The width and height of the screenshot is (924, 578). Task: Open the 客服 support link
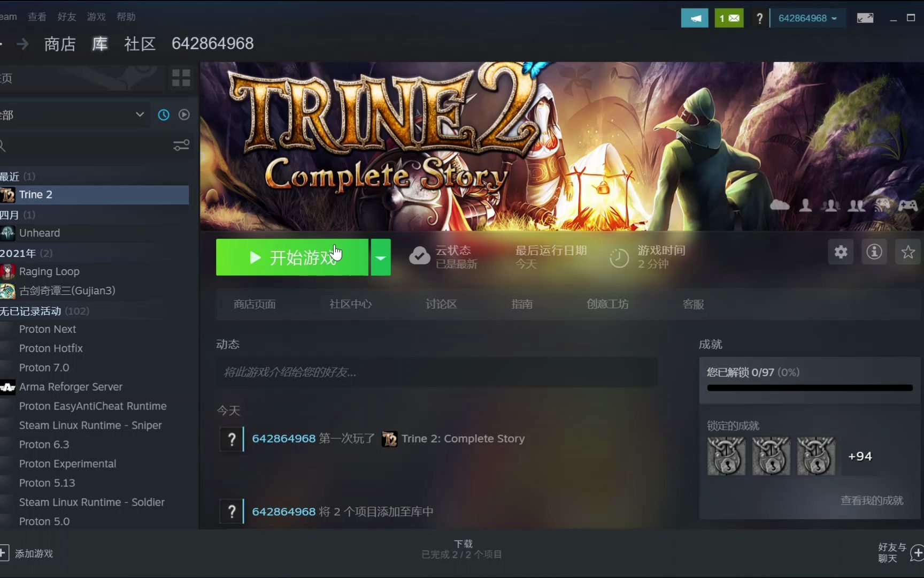694,305
